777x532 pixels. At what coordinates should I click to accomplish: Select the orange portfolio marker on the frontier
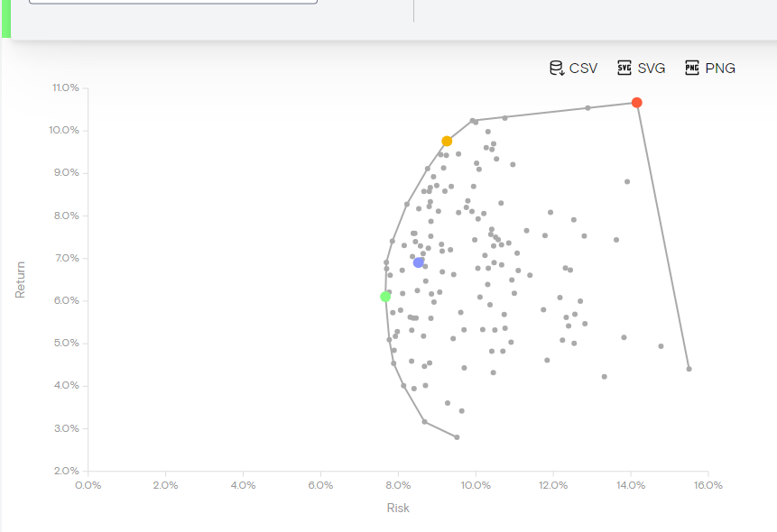[x=447, y=142]
